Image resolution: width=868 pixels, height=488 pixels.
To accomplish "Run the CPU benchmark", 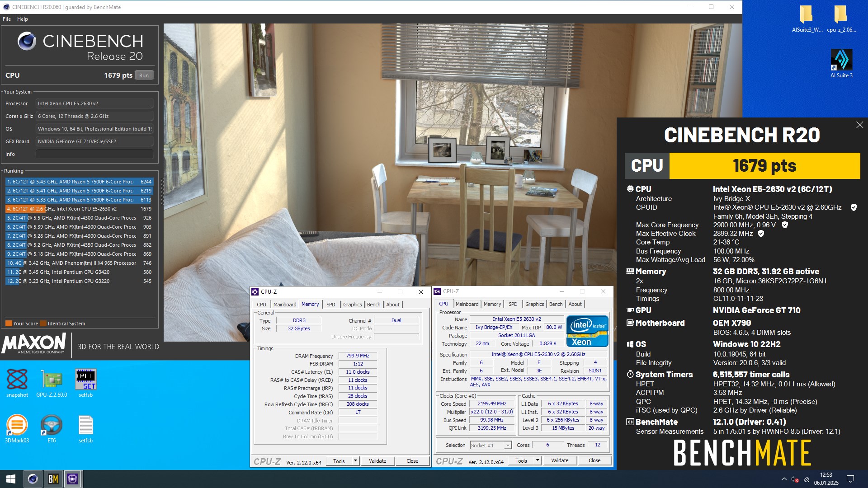I will point(144,75).
